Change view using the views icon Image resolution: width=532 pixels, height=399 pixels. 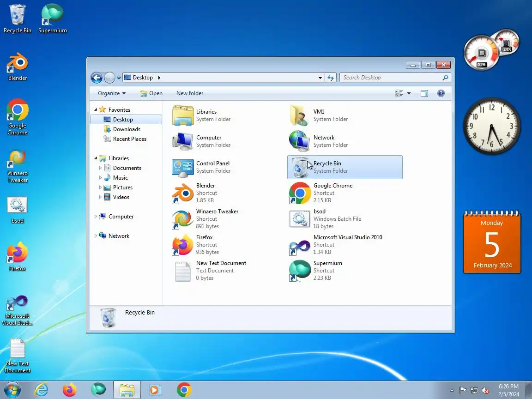(399, 93)
